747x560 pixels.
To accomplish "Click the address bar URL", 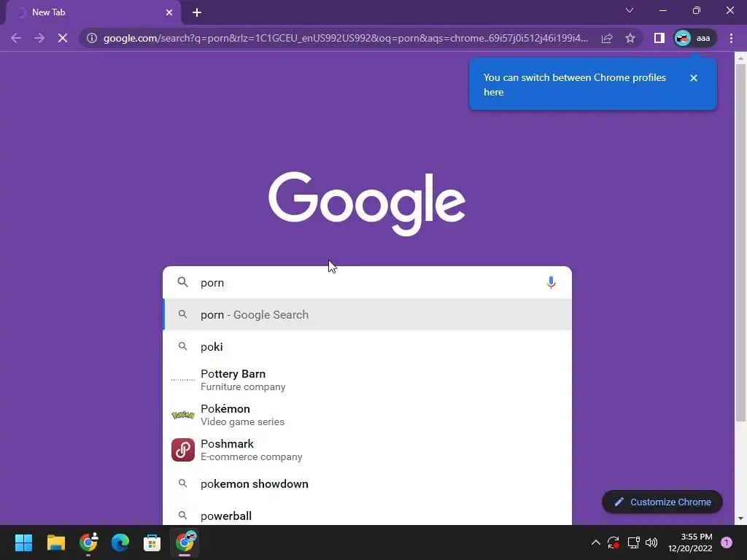I will [345, 38].
